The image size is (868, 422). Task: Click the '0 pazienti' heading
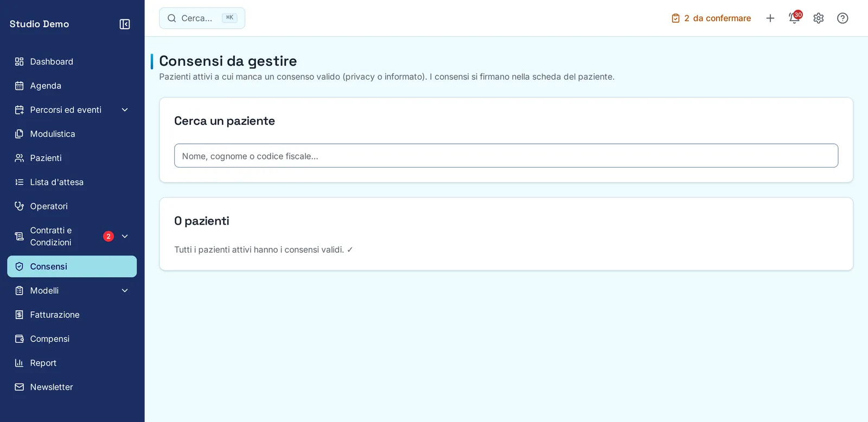202,221
